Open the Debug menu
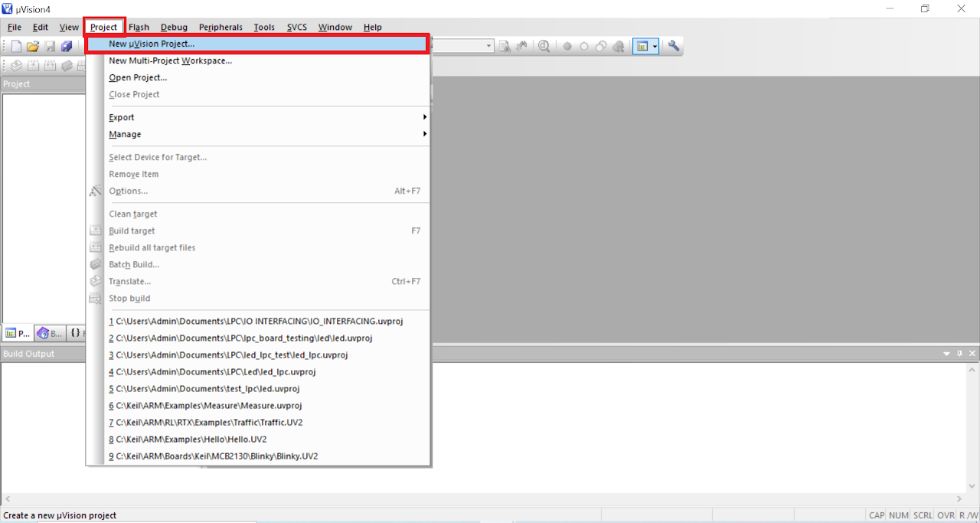980x523 pixels. tap(174, 27)
